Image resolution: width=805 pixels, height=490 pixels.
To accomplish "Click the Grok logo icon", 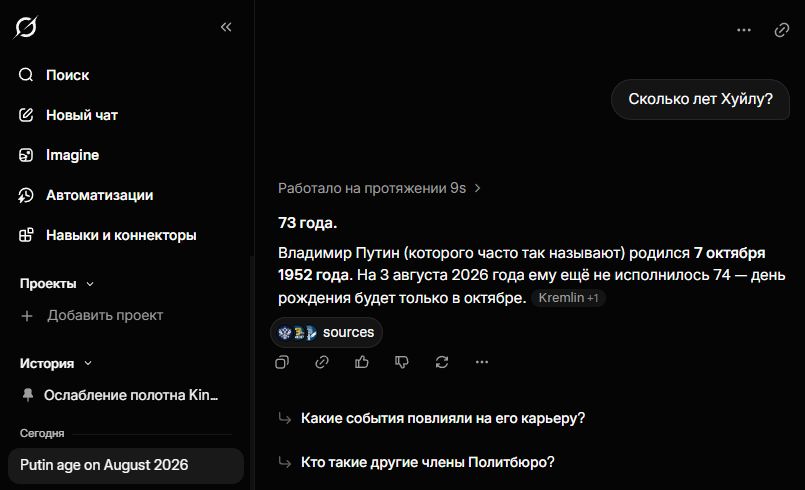I will (25, 27).
